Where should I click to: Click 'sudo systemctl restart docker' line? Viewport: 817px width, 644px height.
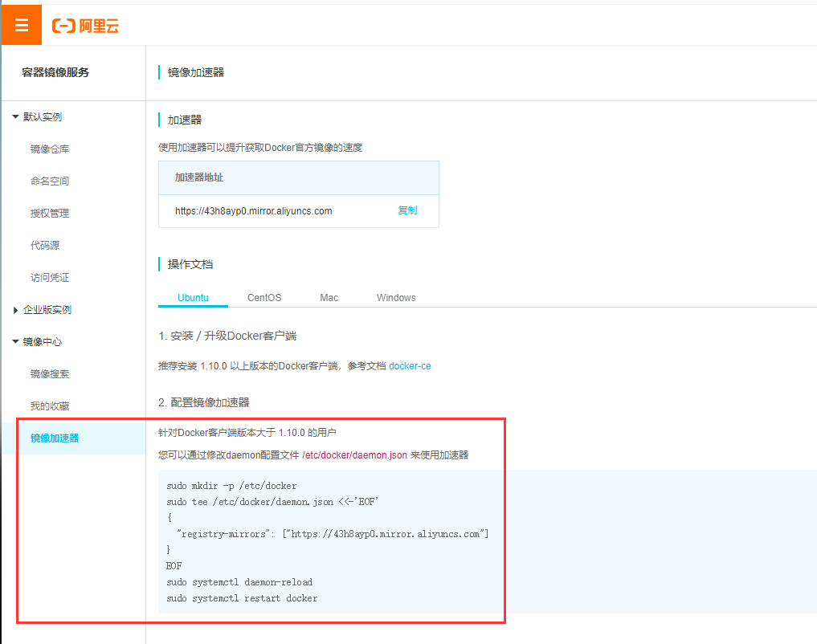click(242, 598)
